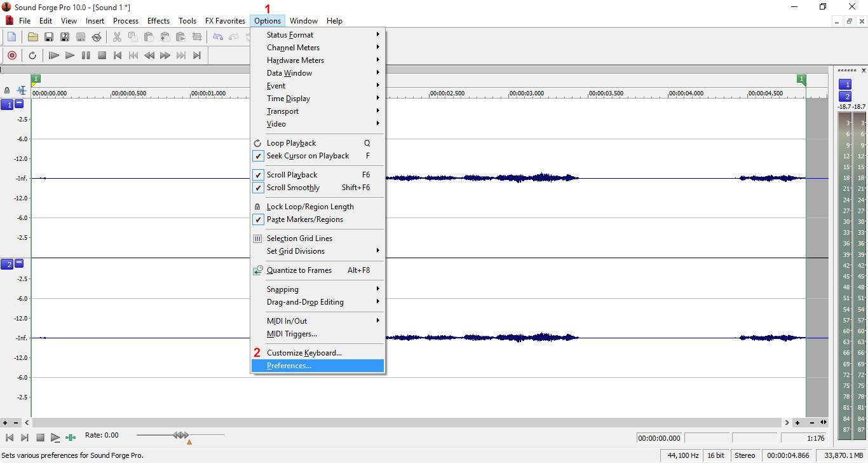Click the Play Clipboard icon
Screen dimensions: 868x463
180,37
